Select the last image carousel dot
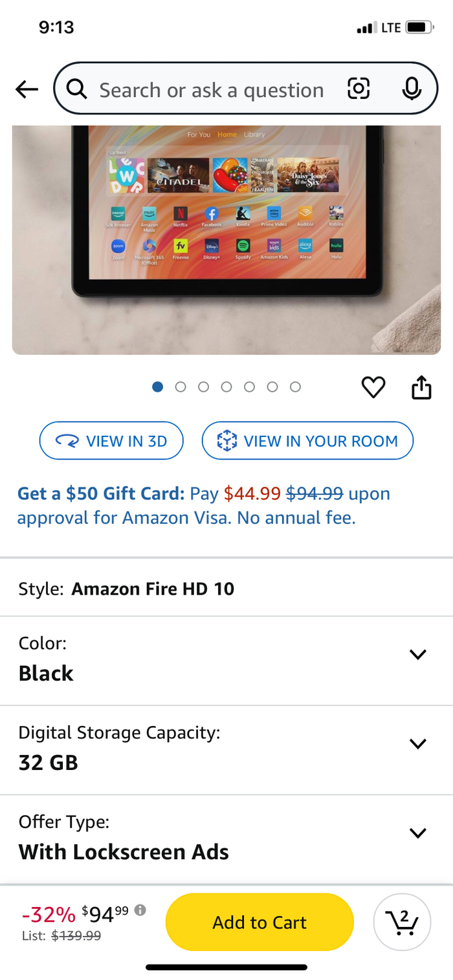This screenshot has width=453, height=980. coord(295,387)
